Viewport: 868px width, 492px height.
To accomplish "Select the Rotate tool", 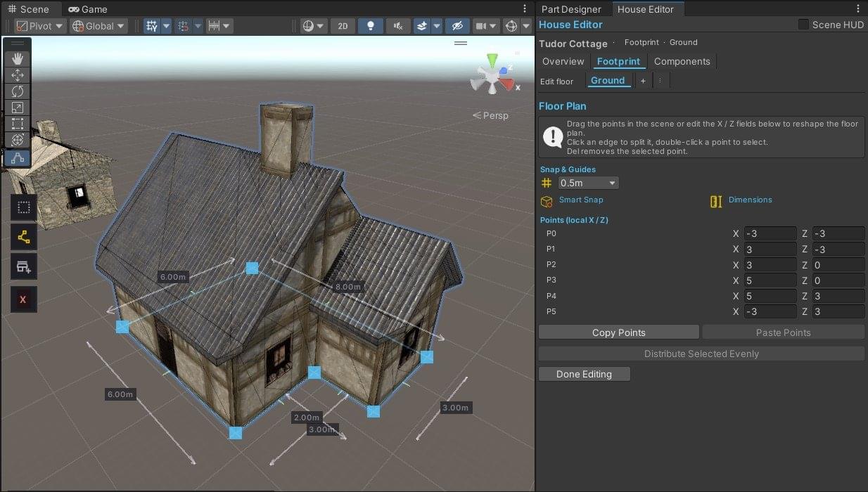I will click(x=18, y=91).
